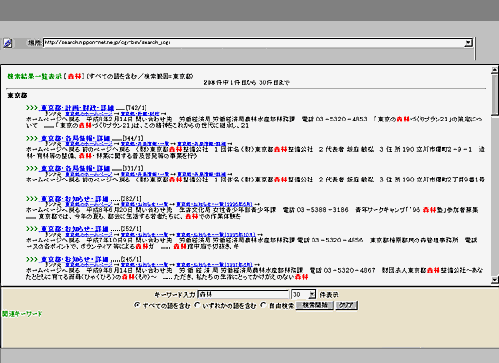Open the 東京都・計画・財政・詳細 [742/1] result link

76,108
